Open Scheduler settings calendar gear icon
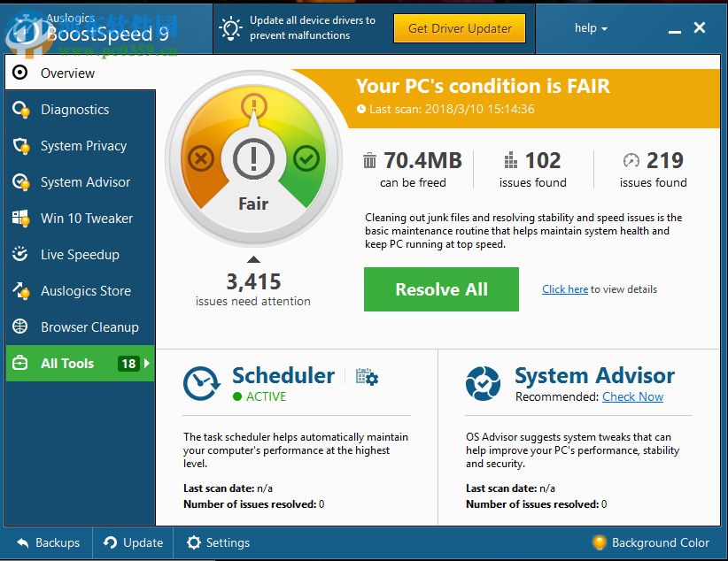728x561 pixels. pyautogui.click(x=367, y=376)
